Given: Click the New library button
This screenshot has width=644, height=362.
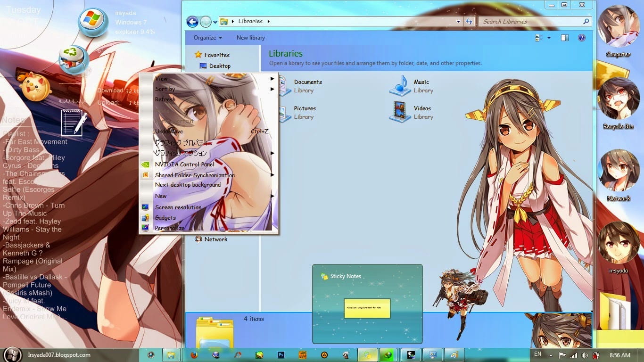Looking at the screenshot, I should point(250,37).
